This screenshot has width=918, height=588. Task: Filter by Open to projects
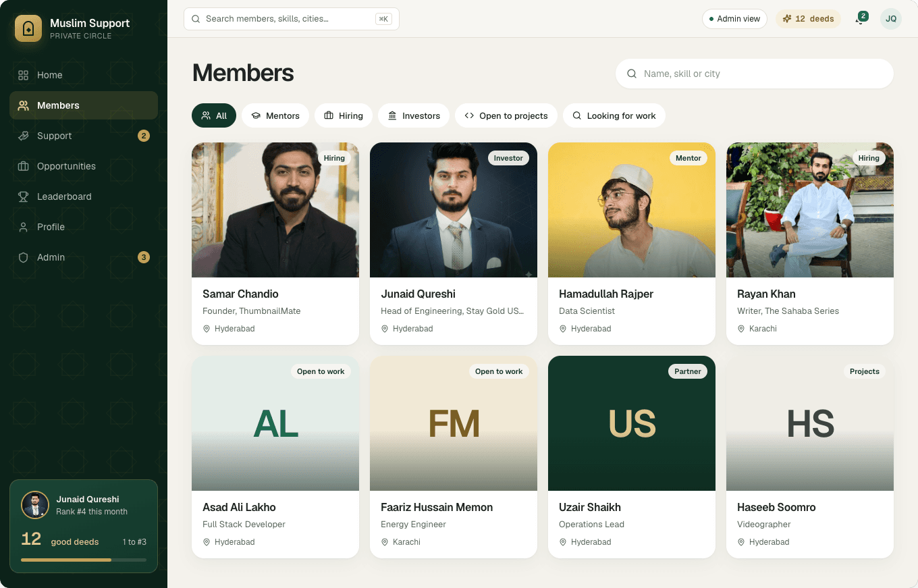pos(506,115)
